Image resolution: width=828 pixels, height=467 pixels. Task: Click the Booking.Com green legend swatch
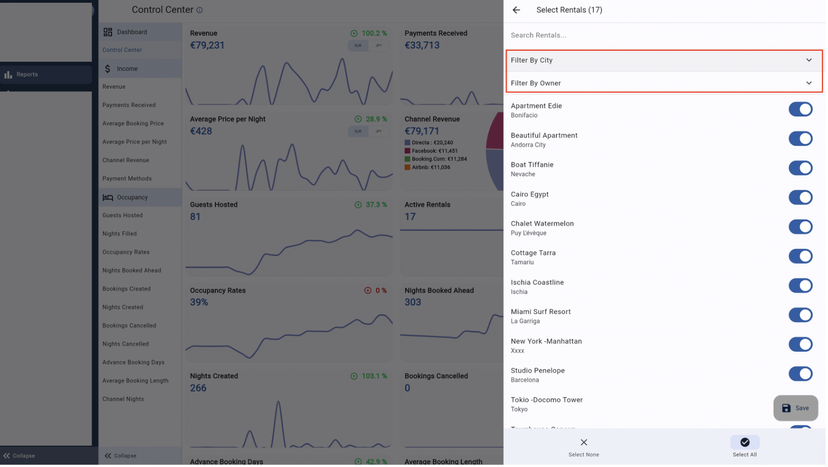tap(408, 160)
